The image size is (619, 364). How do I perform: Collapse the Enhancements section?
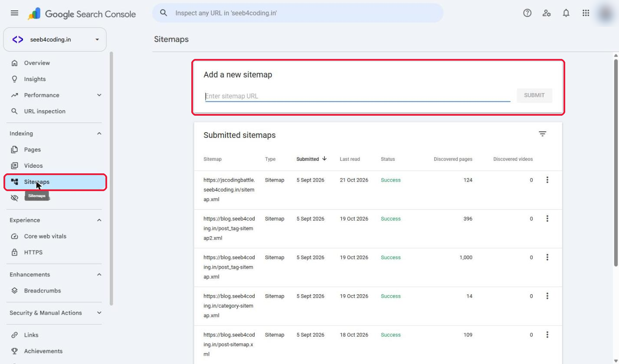coord(99,275)
